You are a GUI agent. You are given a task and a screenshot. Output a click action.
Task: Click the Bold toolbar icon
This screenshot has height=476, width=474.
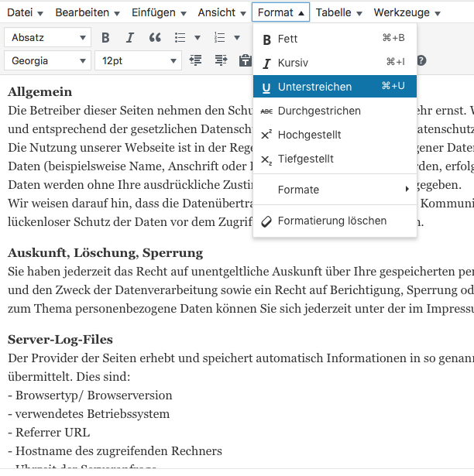pos(105,38)
